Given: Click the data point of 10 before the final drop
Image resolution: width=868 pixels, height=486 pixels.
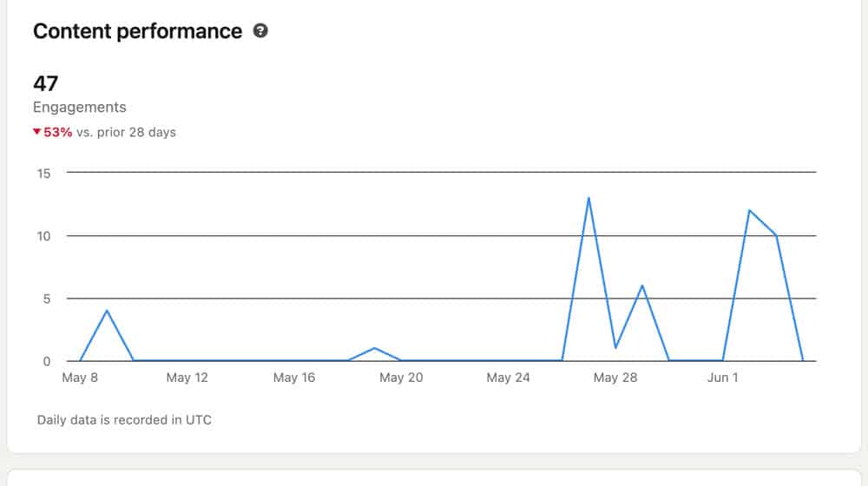Looking at the screenshot, I should click(x=776, y=235).
